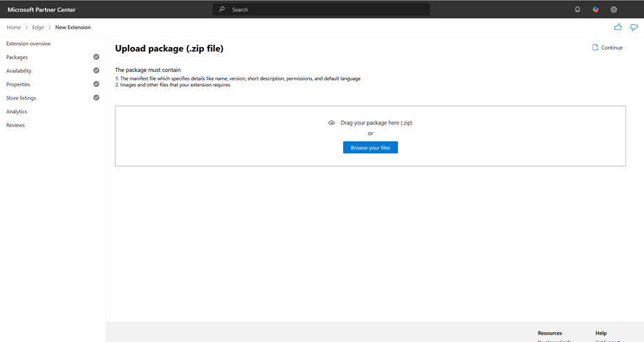Image resolution: width=644 pixels, height=342 pixels.
Task: Click the checkmark icon next to Store listings
Action: (96, 98)
